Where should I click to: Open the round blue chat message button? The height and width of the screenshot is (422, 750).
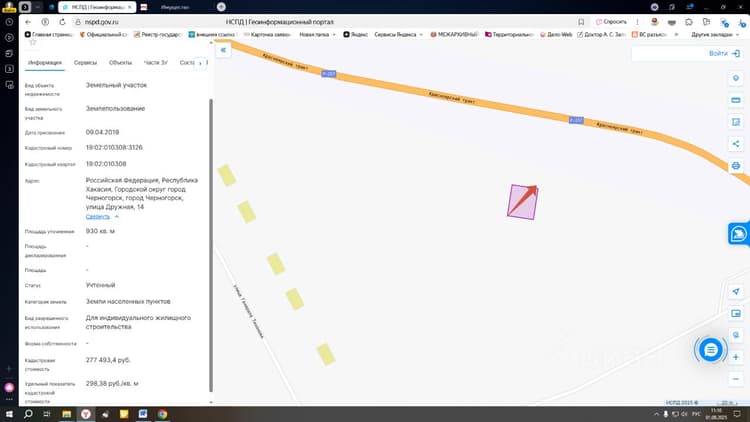pyautogui.click(x=711, y=350)
